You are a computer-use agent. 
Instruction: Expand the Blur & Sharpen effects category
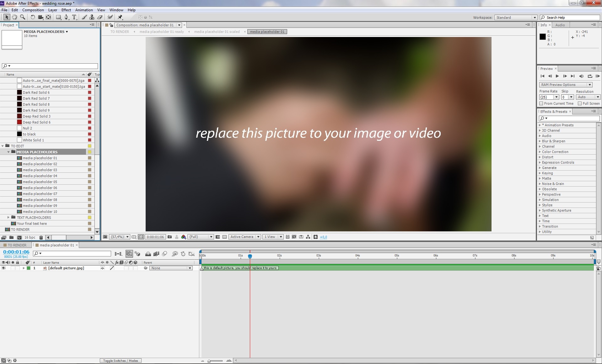point(540,141)
